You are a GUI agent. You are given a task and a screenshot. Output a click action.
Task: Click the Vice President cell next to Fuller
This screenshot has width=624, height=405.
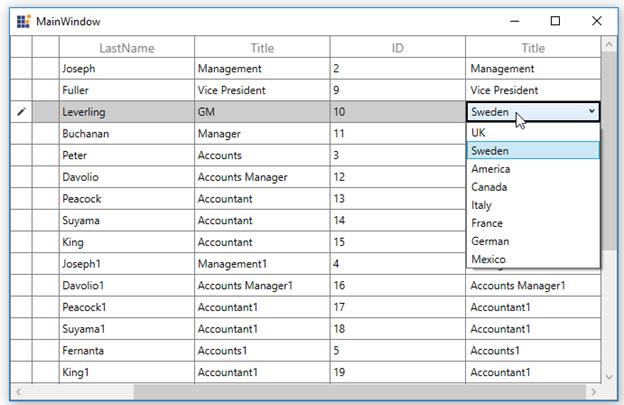click(x=262, y=90)
